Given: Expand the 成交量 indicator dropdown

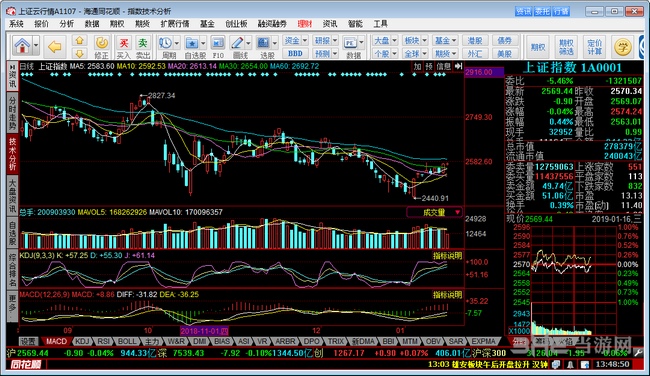Looking at the screenshot, I should (x=457, y=212).
